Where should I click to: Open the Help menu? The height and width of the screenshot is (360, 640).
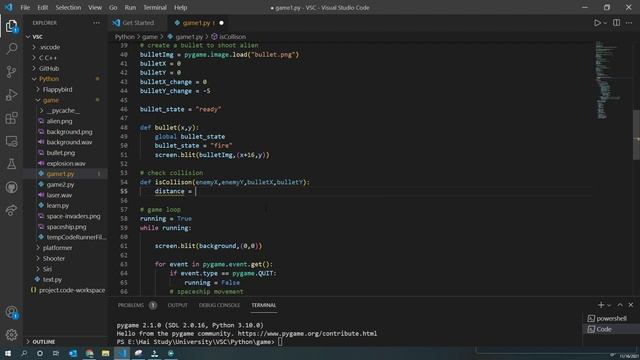click(x=180, y=7)
